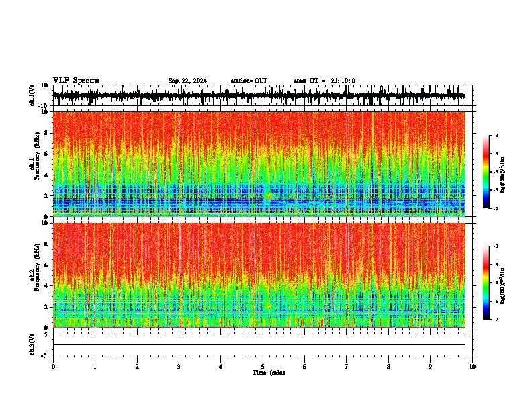532x411 pixels.
Task: Click the bright emission spot near 2 kHz in ch.1
Action: (269, 195)
